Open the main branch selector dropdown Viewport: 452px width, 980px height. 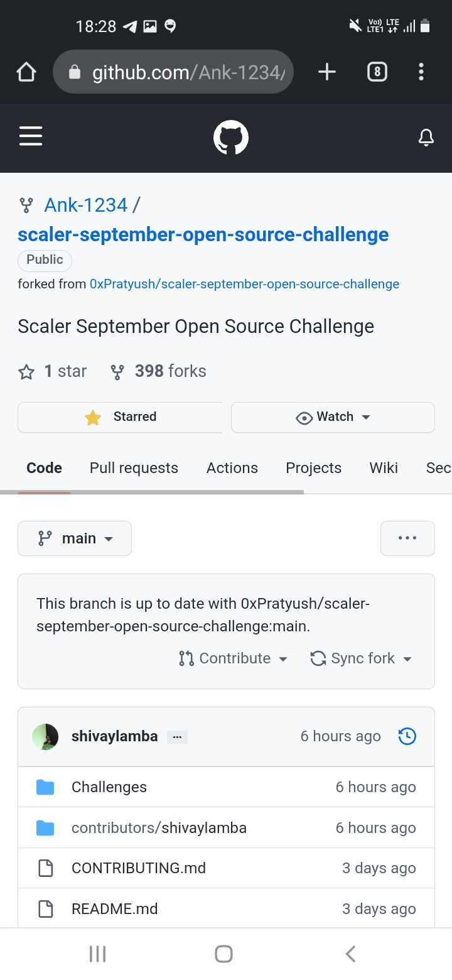coord(74,538)
